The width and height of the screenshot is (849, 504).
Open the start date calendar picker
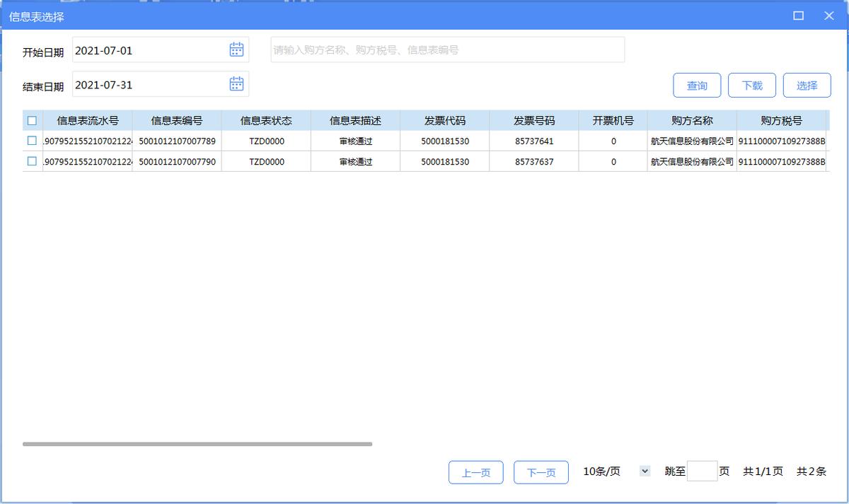tap(236, 49)
